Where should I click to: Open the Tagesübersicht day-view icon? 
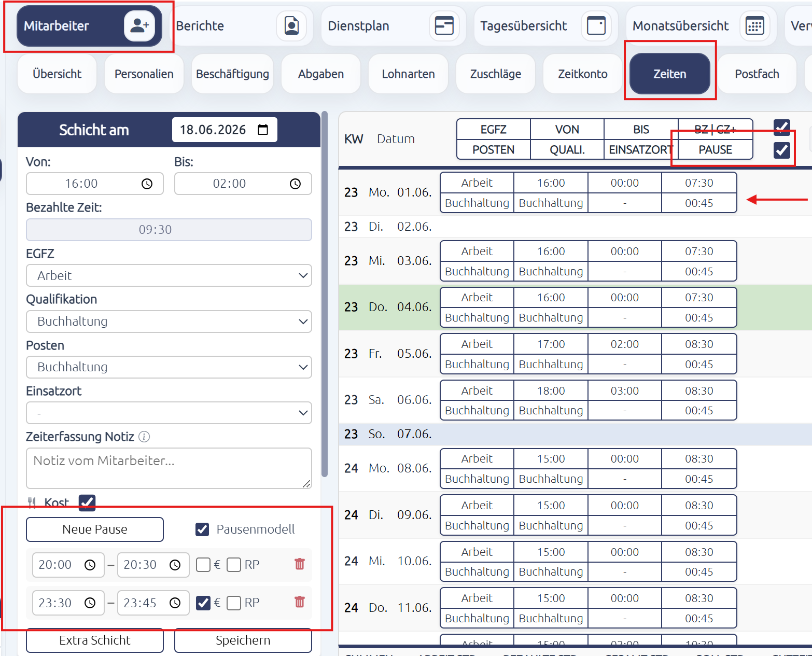[596, 25]
